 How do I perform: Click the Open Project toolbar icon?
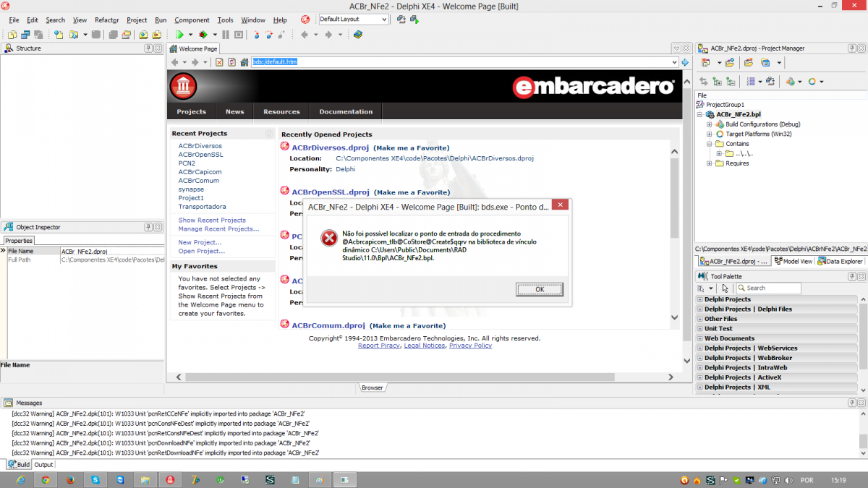(x=126, y=35)
